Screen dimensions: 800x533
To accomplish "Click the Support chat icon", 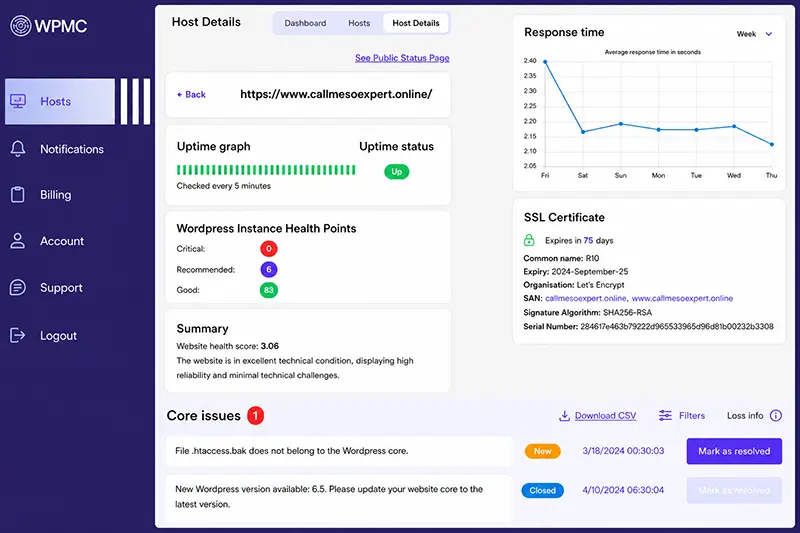I will 18,288.
